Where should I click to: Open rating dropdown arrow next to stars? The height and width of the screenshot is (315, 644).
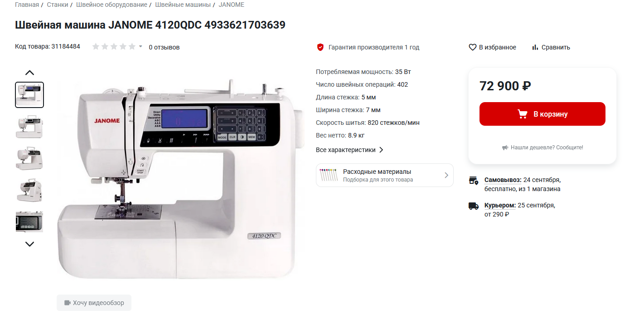pyautogui.click(x=140, y=46)
